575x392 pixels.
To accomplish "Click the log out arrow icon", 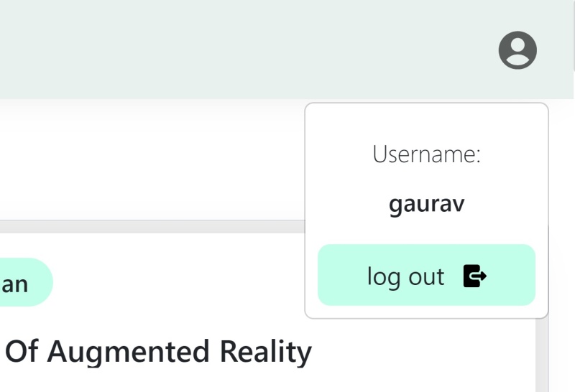I will coord(474,276).
